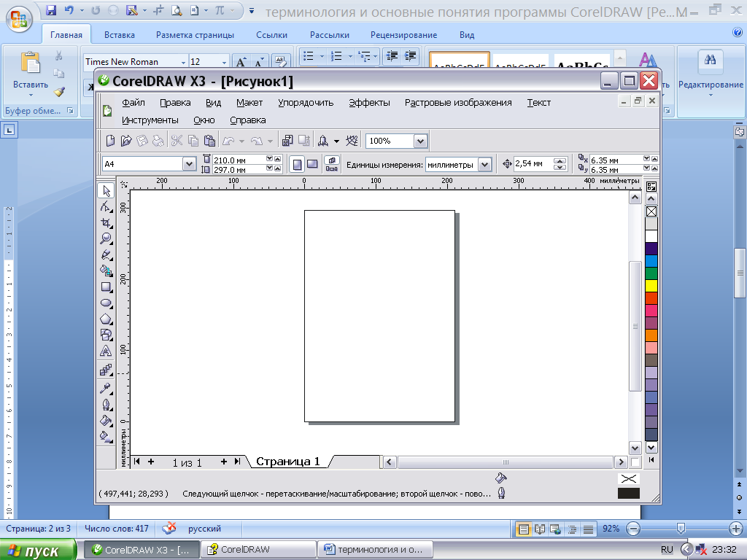Select the Interactive Blend tool
This screenshot has width=747, height=560.
[106, 370]
